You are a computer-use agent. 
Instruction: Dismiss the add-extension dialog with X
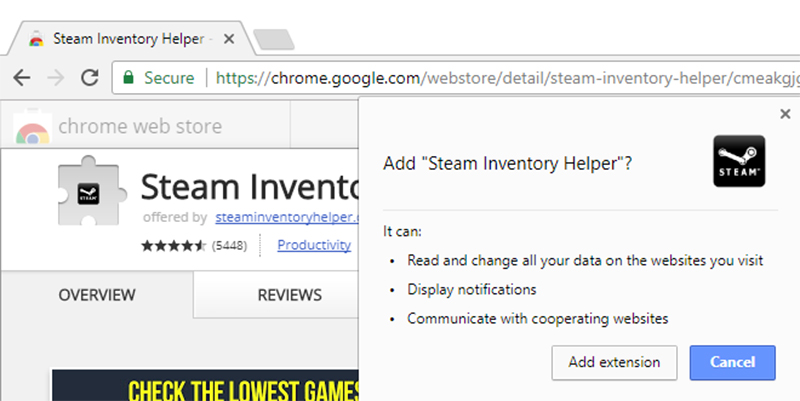[x=784, y=114]
